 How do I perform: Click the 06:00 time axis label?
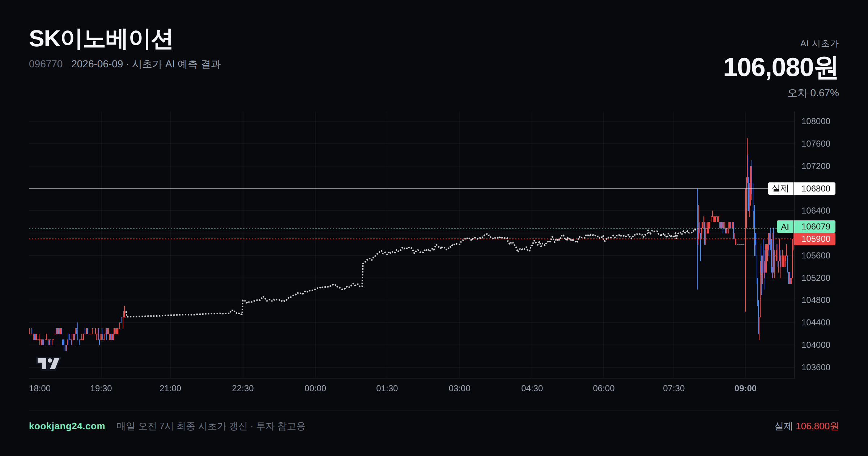coord(604,388)
